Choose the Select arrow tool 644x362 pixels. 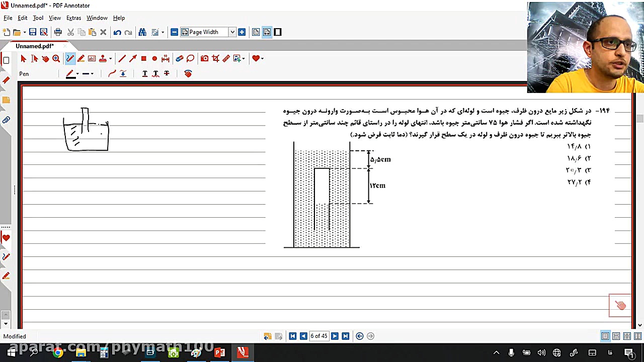23,59
